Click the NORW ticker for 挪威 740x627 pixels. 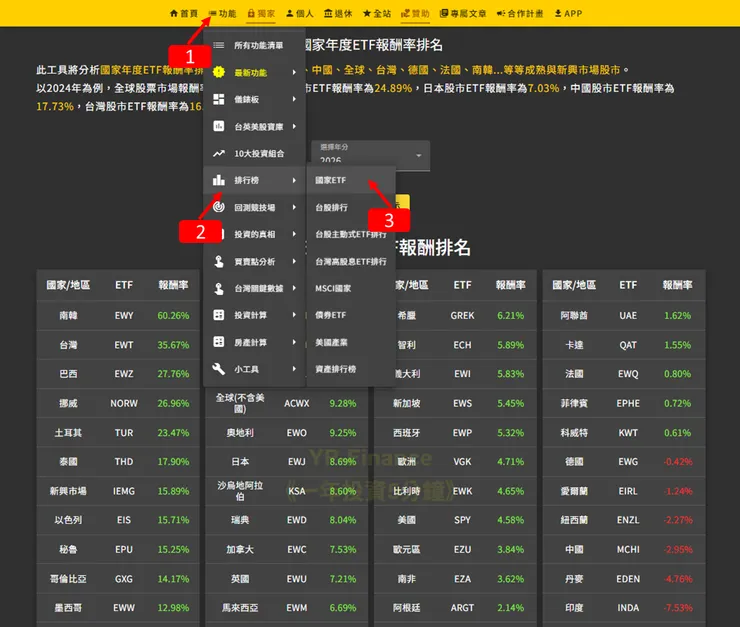click(124, 403)
